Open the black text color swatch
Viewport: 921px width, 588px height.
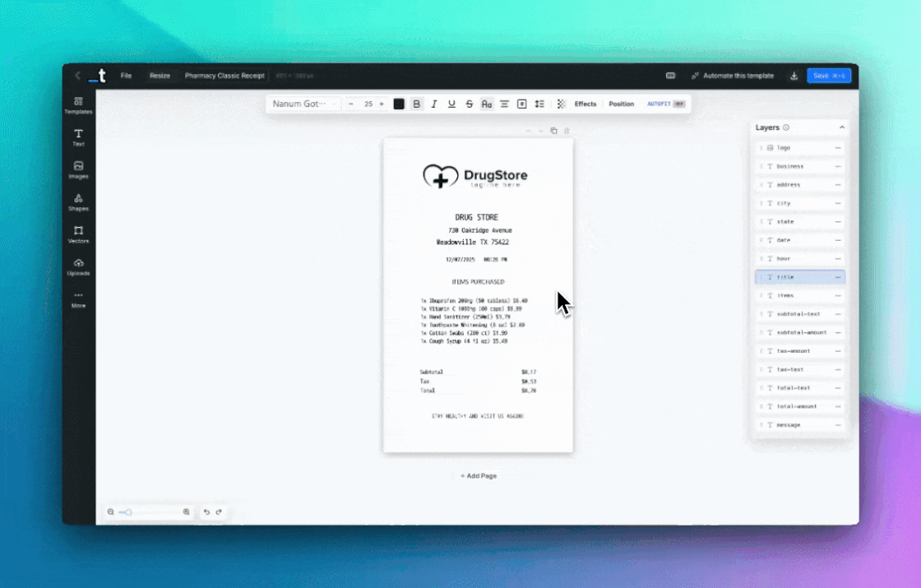(399, 104)
